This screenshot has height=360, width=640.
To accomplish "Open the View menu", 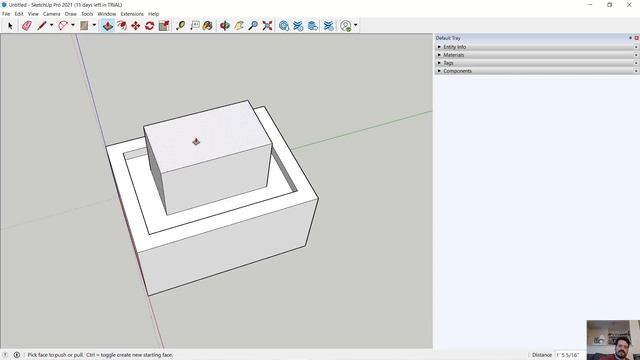I will pyautogui.click(x=33, y=14).
